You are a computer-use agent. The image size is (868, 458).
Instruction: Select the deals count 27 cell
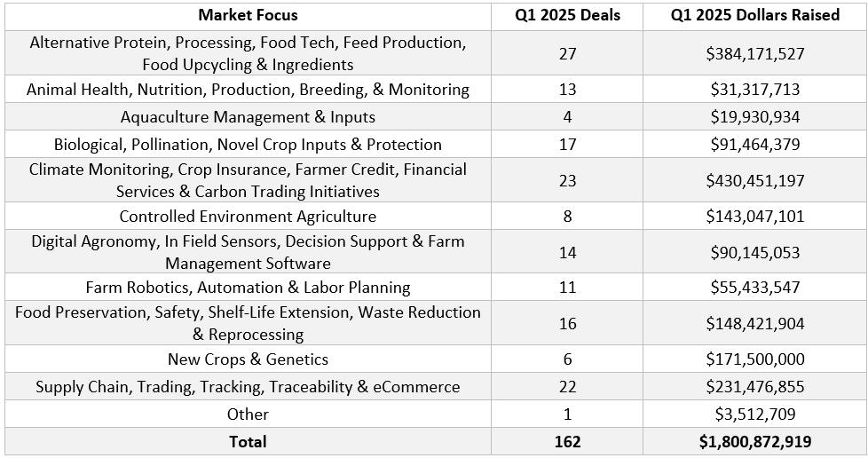tap(567, 53)
